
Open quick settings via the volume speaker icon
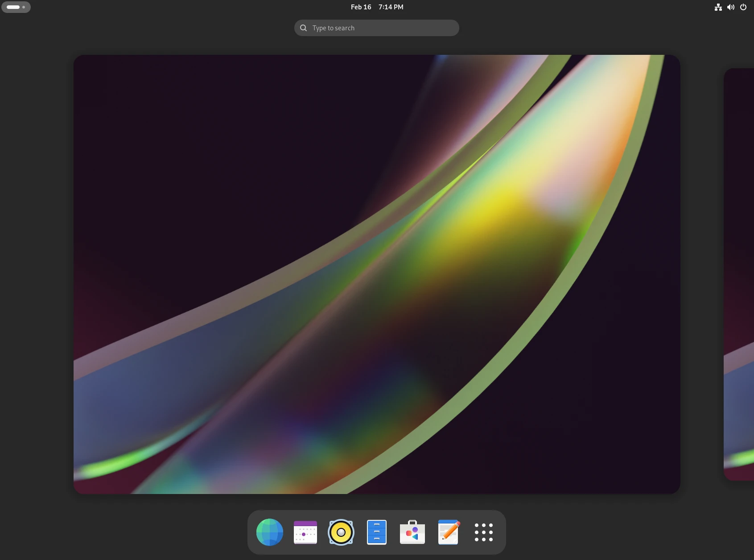point(731,7)
